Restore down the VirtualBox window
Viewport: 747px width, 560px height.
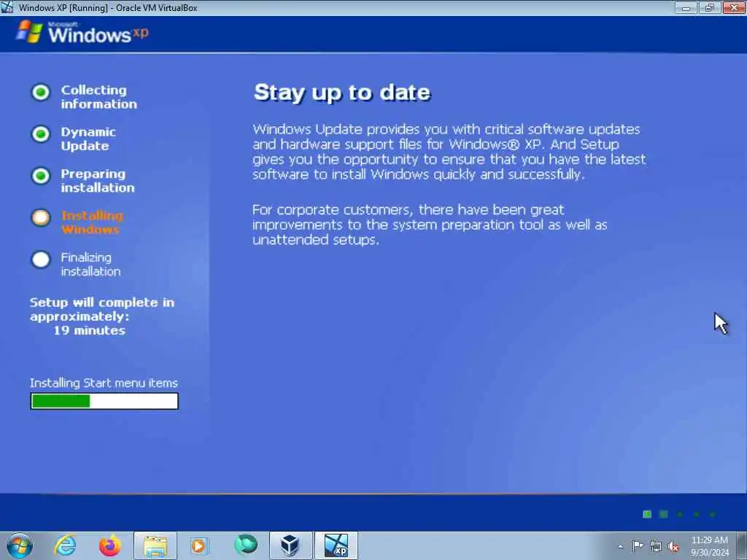pos(710,7)
